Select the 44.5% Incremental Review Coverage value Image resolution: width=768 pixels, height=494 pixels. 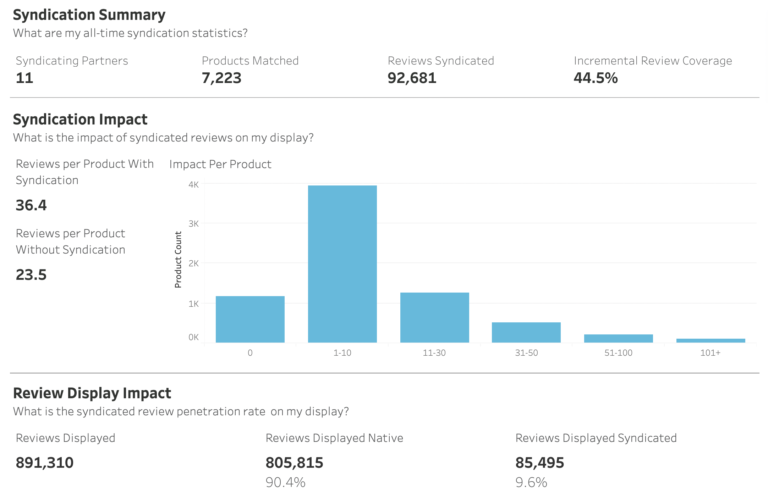(596, 78)
